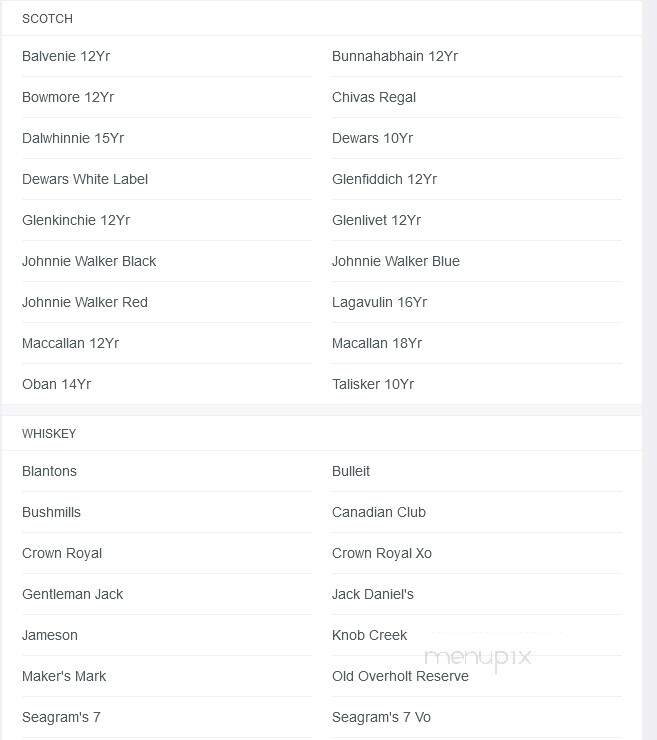This screenshot has width=657, height=740.
Task: Select Bunnahabhain 12Yr from the list
Action: [x=395, y=56]
